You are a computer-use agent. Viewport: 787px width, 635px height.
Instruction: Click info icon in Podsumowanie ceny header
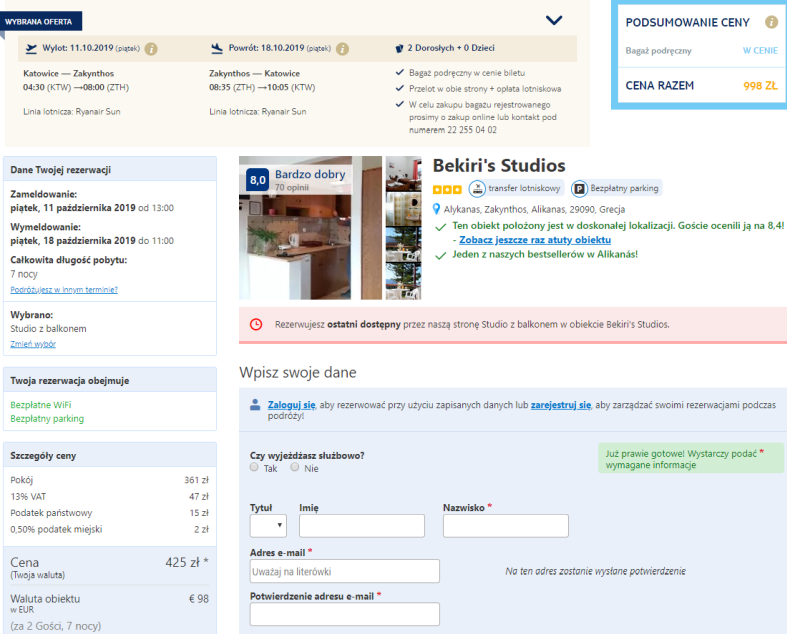(x=771, y=22)
